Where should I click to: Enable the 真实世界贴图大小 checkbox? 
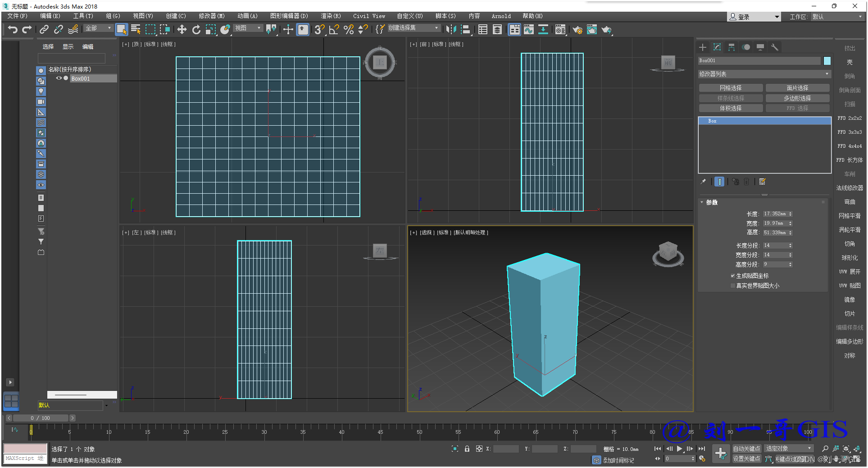[x=733, y=286]
